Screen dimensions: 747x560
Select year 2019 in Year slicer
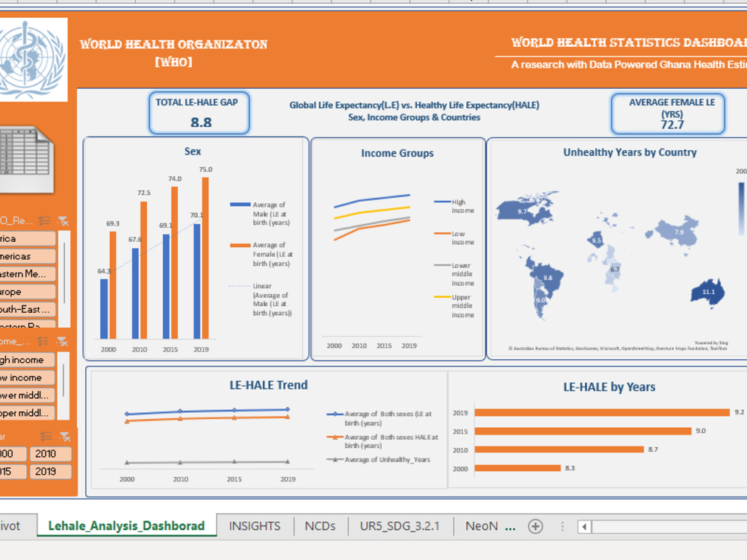tap(51, 471)
